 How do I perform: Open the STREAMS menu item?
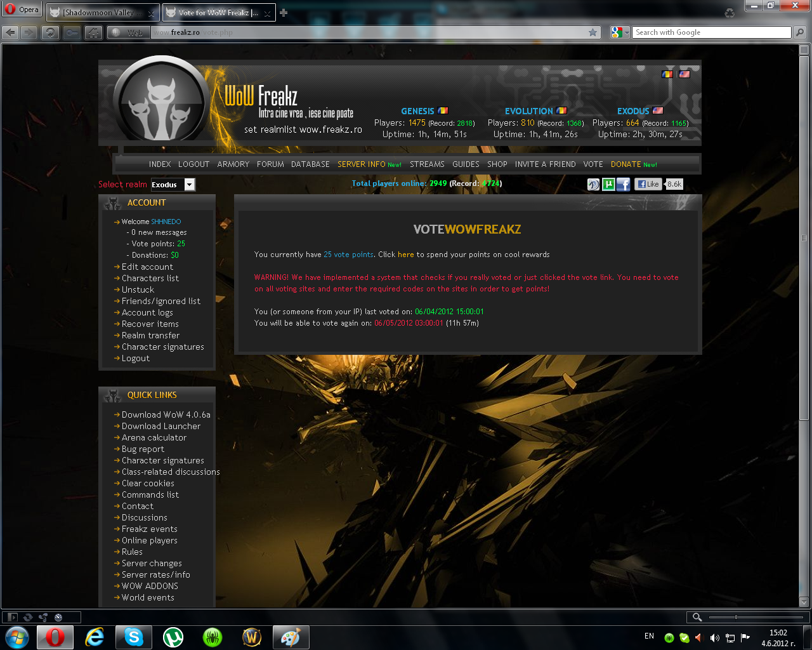tap(427, 164)
